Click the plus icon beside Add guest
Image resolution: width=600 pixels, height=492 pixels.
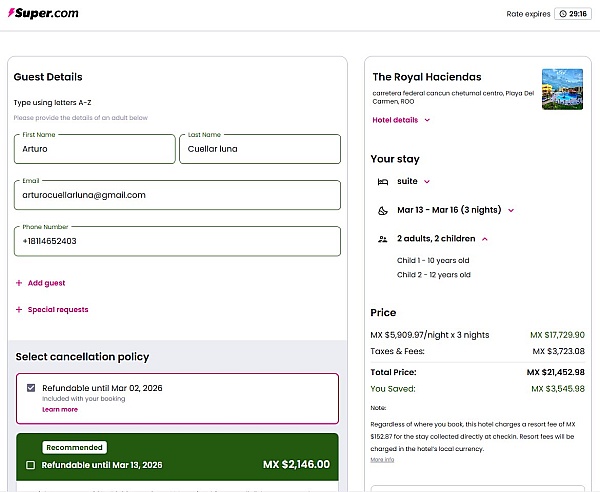point(19,283)
